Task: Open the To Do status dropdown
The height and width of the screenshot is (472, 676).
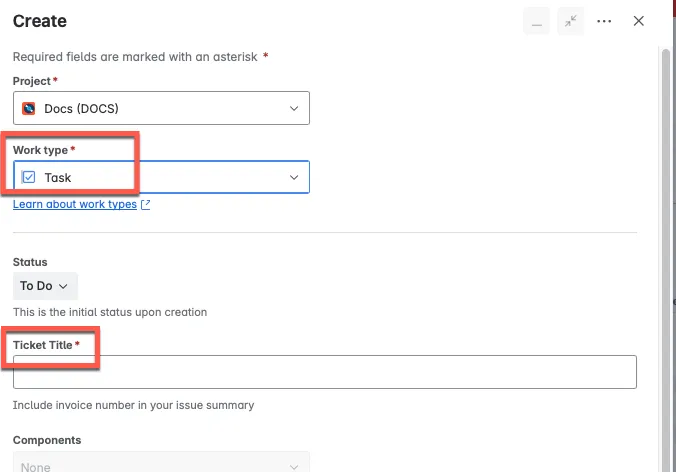Action: 45,286
